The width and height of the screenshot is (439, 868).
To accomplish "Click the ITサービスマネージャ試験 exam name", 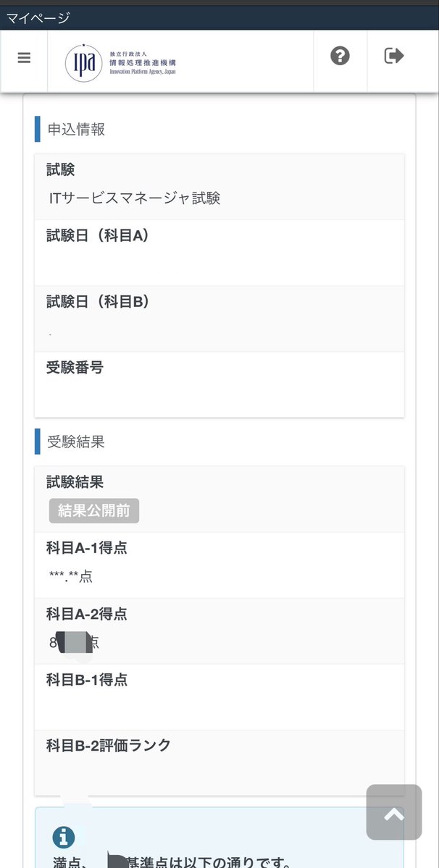I will coord(135,199).
